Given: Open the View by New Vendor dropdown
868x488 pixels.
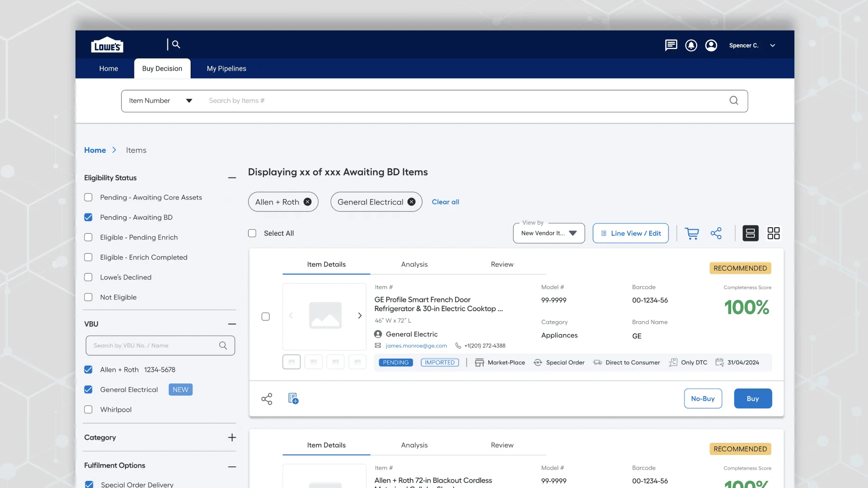Looking at the screenshot, I should 549,233.
